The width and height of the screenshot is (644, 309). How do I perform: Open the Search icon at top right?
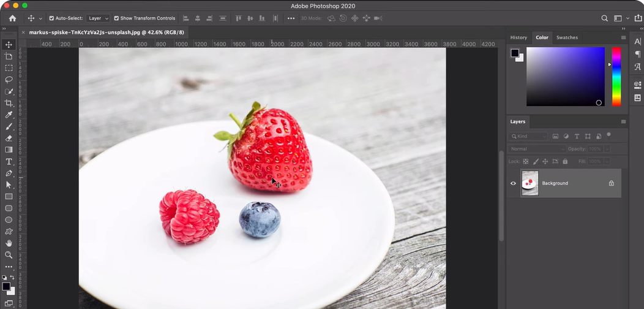pyautogui.click(x=605, y=18)
